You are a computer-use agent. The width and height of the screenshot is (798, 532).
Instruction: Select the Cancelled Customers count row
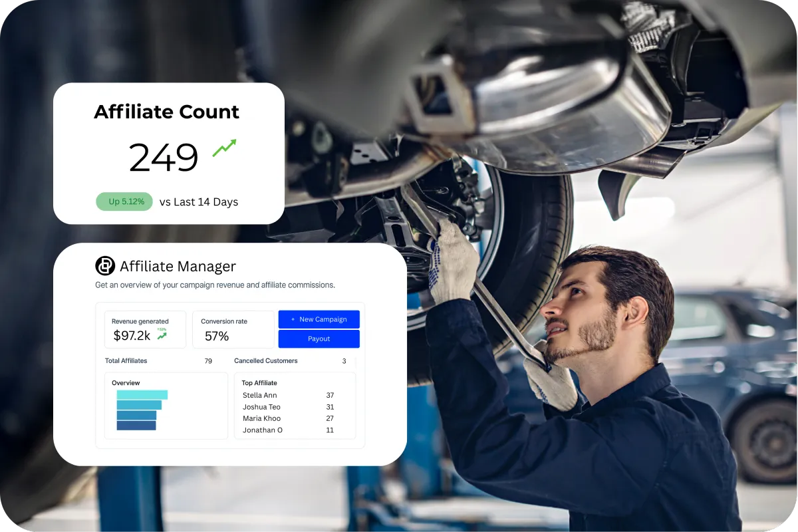(x=290, y=361)
